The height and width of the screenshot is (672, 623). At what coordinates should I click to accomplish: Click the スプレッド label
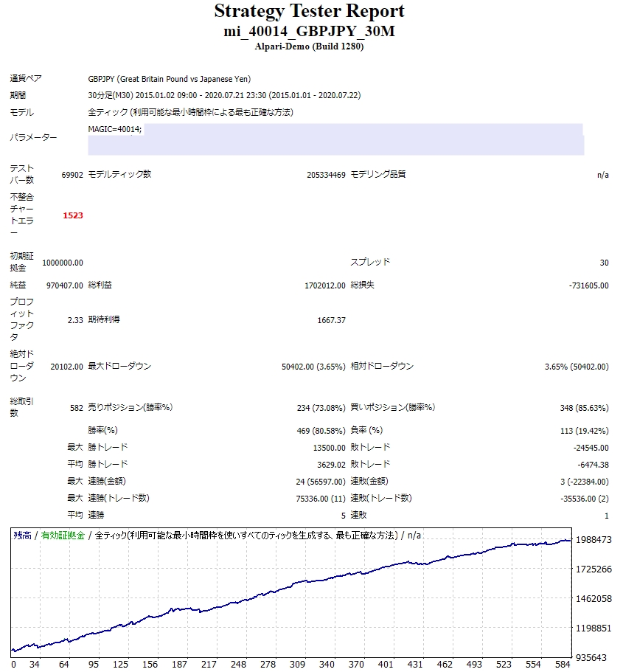pos(370,263)
